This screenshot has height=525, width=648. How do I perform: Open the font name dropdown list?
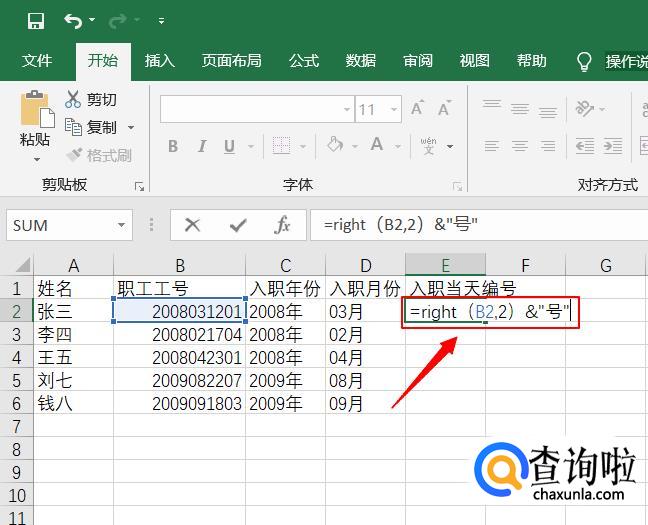[x=346, y=110]
